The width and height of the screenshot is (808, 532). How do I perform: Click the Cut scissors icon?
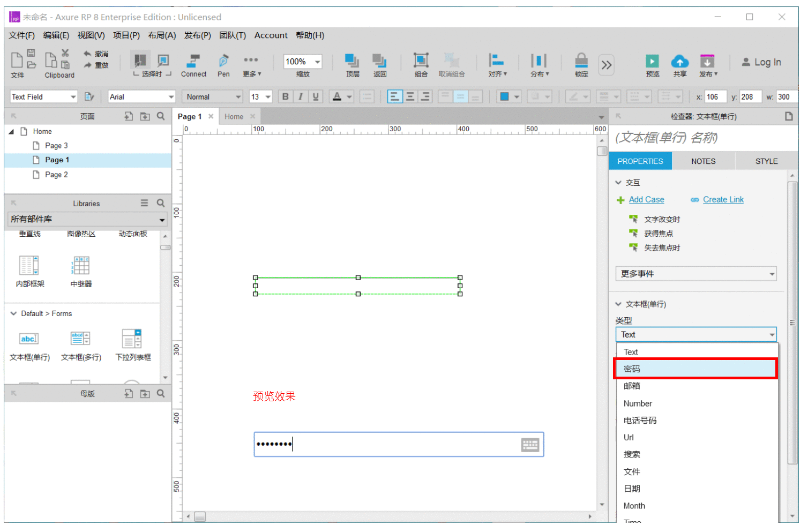tap(65, 53)
